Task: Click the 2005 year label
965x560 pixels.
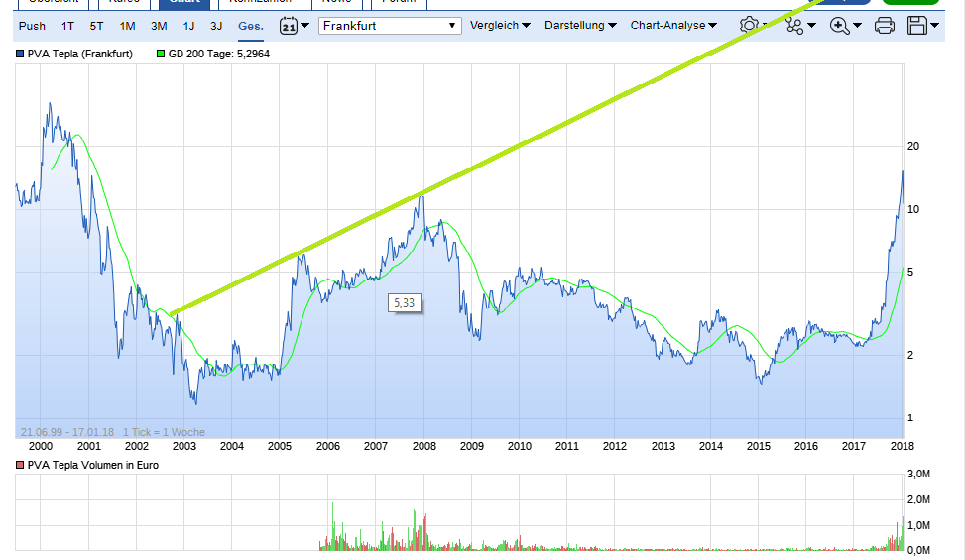Action: click(x=280, y=446)
